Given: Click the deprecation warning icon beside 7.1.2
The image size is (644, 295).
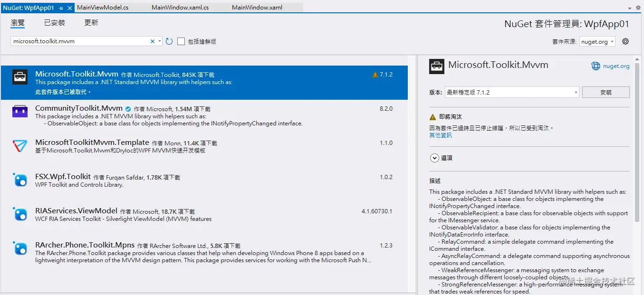Looking at the screenshot, I should (x=375, y=75).
